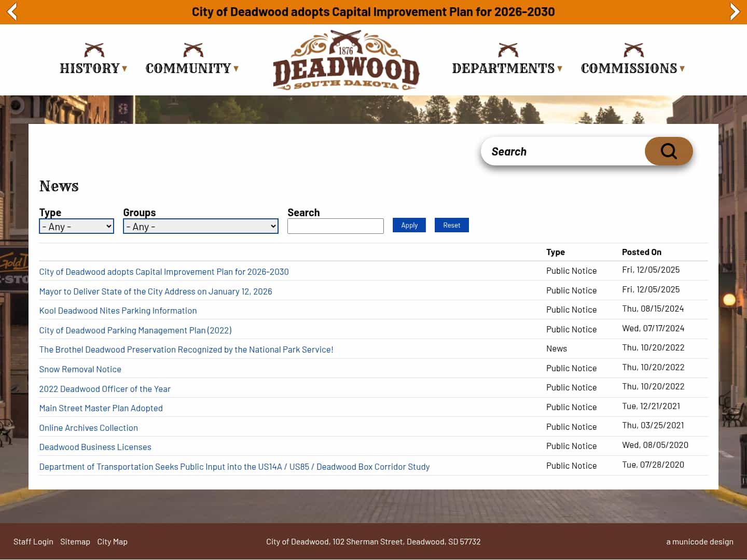Click the crossed pistols icon above Commissions
This screenshot has height=560, width=747.
[x=632, y=50]
